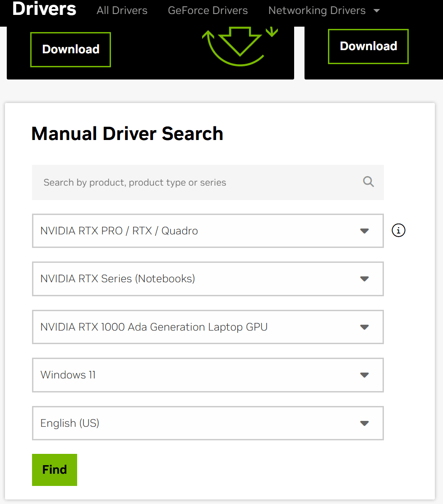Select Networking Drivers menu item

317,10
